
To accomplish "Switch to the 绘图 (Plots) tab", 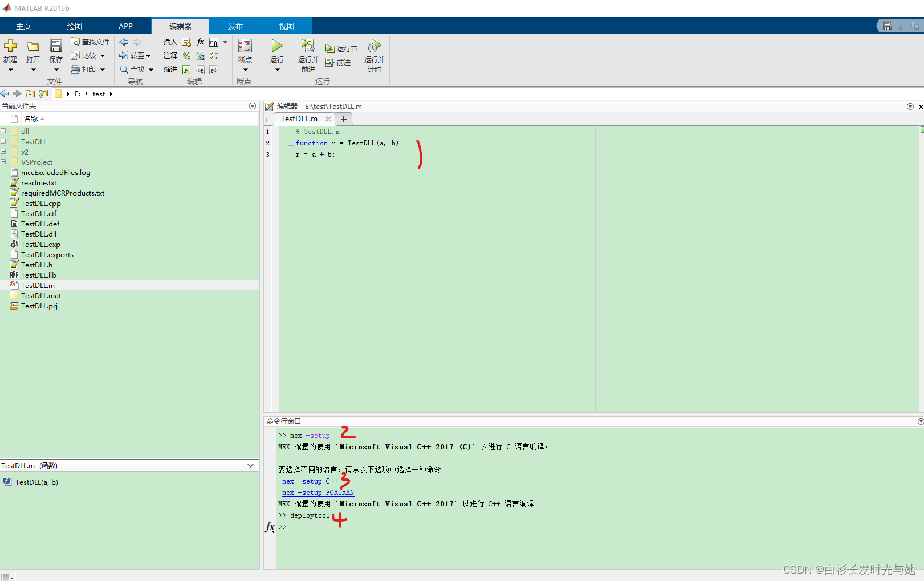I will [x=75, y=26].
